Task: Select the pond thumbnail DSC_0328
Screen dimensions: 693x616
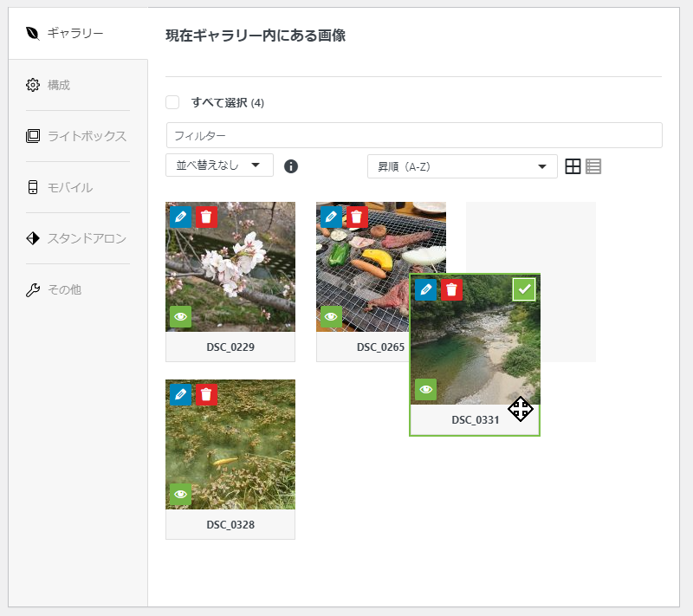Action: pyautogui.click(x=230, y=444)
